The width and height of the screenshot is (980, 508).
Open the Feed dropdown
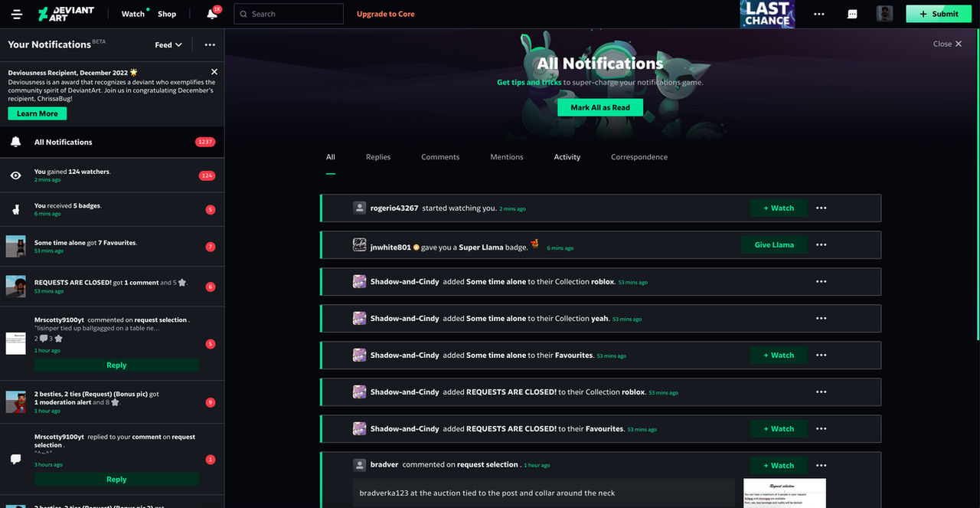168,44
